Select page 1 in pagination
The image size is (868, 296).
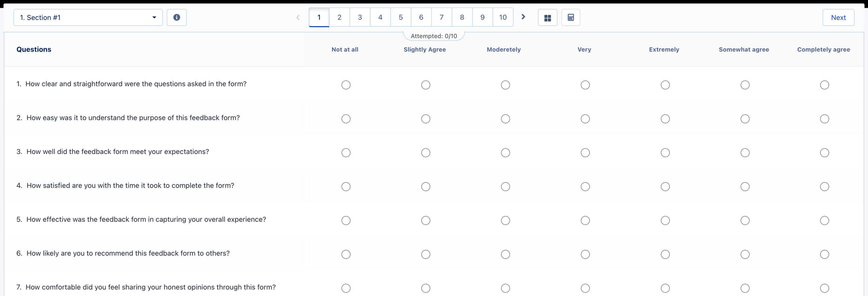tap(319, 17)
